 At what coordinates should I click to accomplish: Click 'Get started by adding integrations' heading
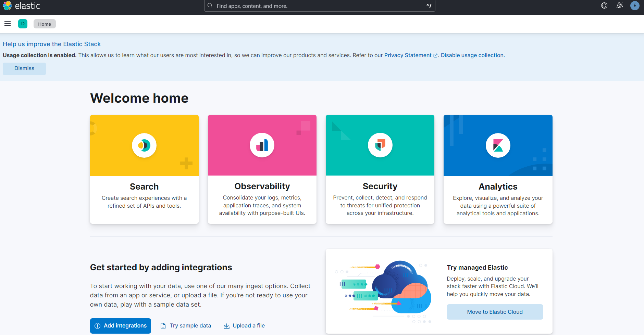coord(161,267)
